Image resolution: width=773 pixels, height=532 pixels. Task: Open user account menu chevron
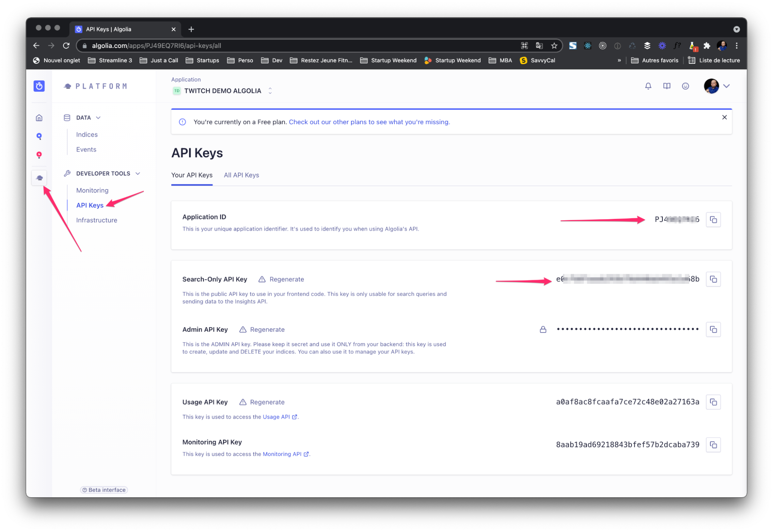(727, 86)
